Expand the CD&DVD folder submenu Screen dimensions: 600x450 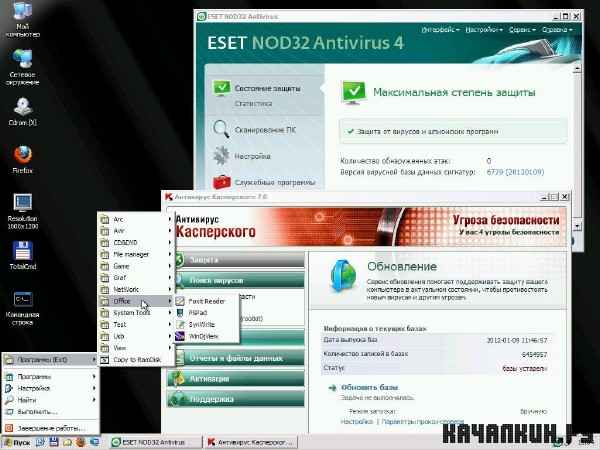[x=136, y=243]
